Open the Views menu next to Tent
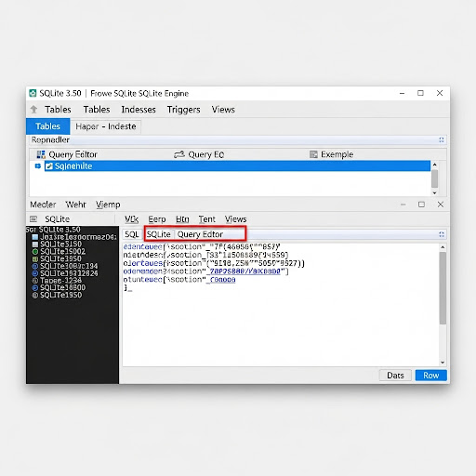The image size is (476, 476). 236,219
